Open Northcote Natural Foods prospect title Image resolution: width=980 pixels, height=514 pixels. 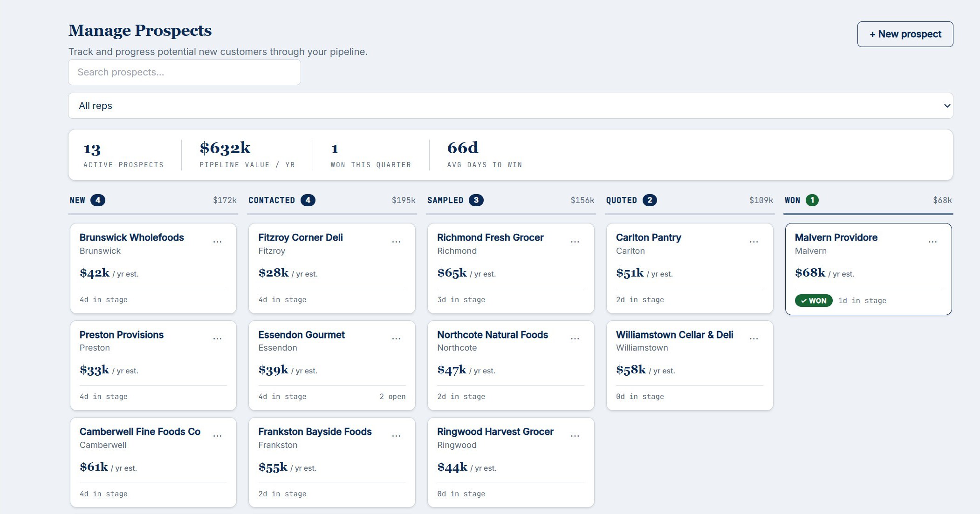pyautogui.click(x=493, y=335)
